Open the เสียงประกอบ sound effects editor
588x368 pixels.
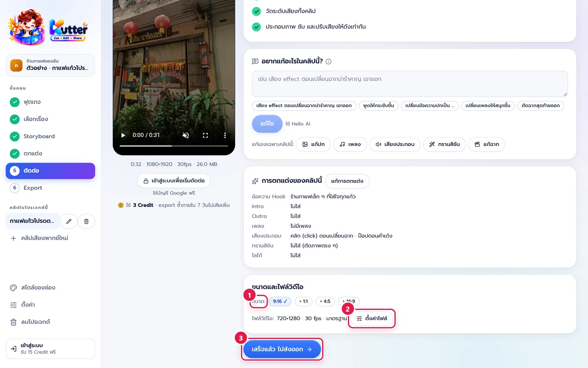point(395,144)
